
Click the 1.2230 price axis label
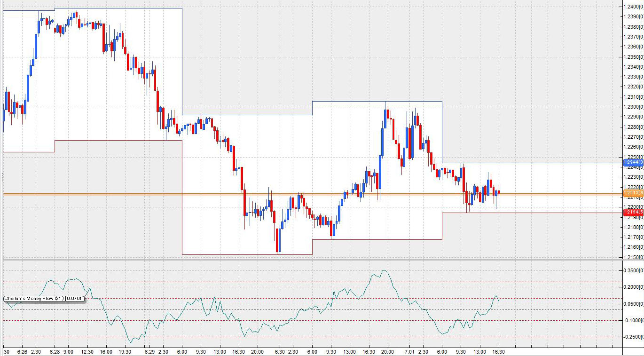(x=634, y=177)
